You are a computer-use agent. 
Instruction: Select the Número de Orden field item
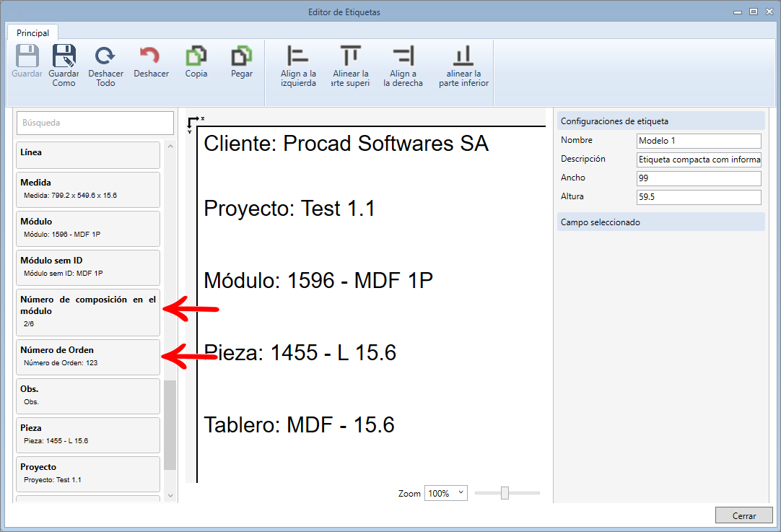[x=88, y=357]
